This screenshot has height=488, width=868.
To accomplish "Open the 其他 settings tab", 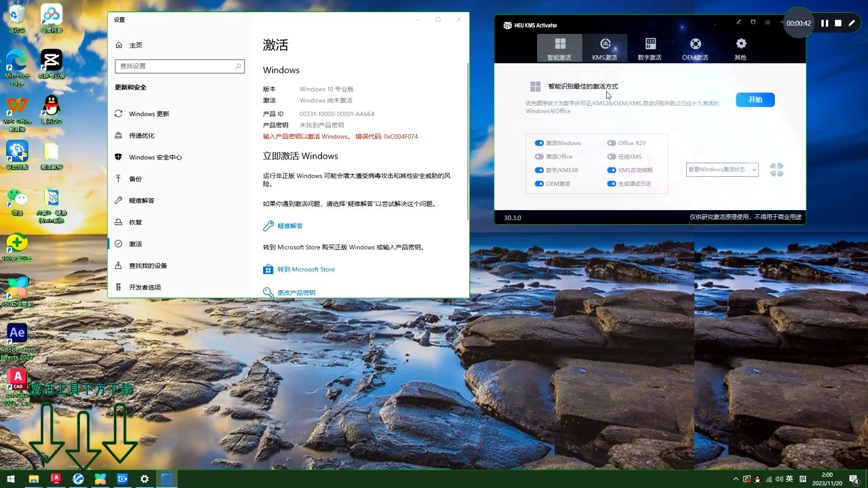I will (741, 49).
